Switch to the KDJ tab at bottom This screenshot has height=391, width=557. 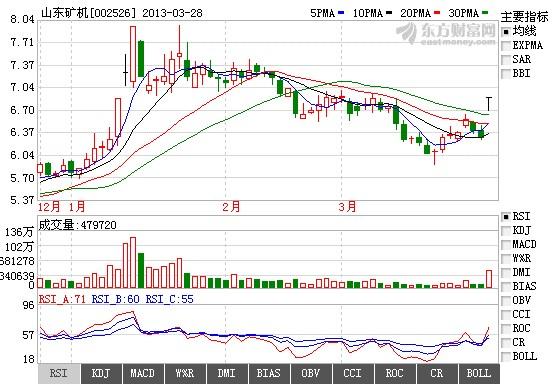tap(101, 374)
